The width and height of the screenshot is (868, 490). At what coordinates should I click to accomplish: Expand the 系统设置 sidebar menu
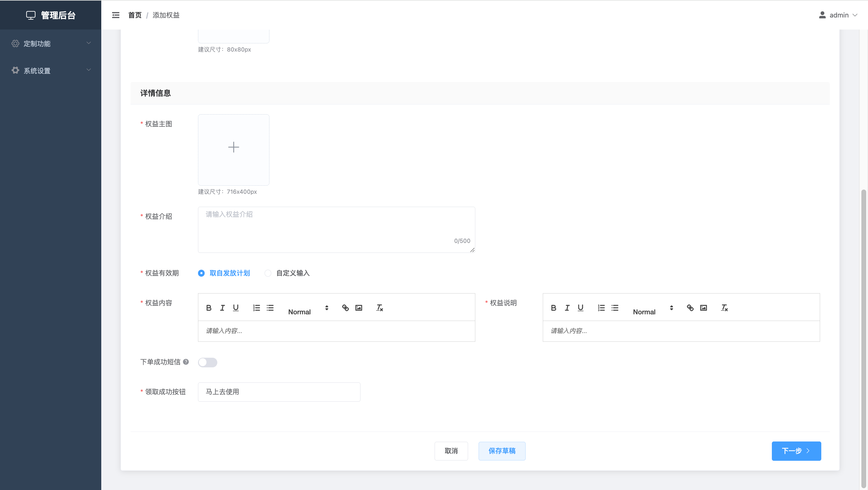pyautogui.click(x=51, y=71)
